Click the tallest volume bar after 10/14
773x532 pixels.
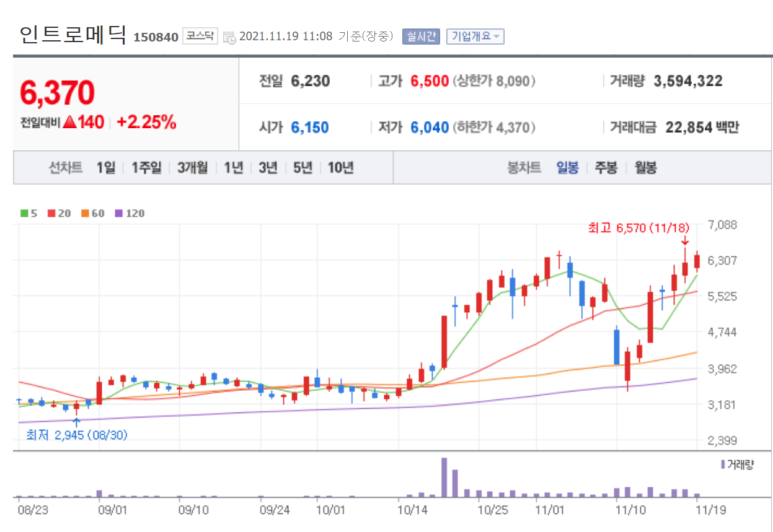click(444, 477)
